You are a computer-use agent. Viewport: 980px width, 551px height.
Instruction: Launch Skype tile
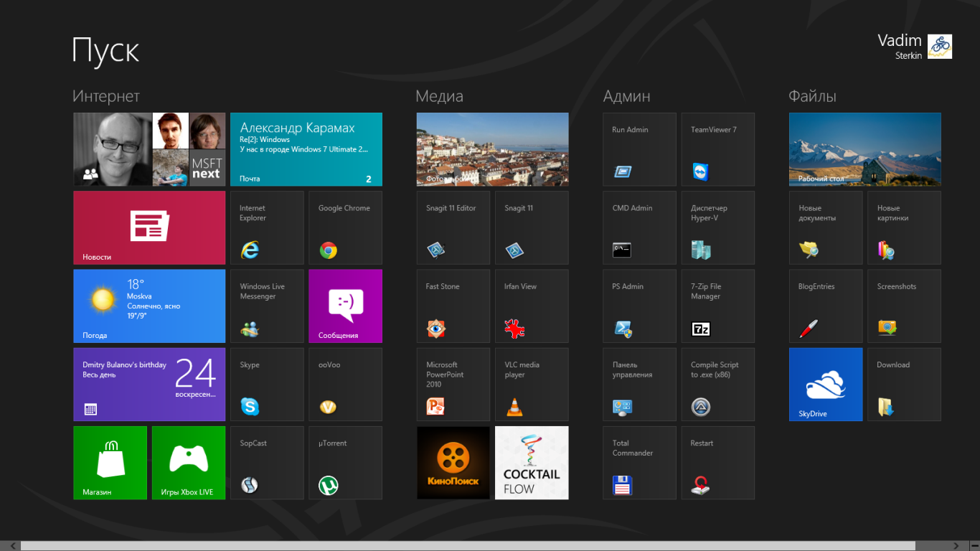(x=267, y=384)
